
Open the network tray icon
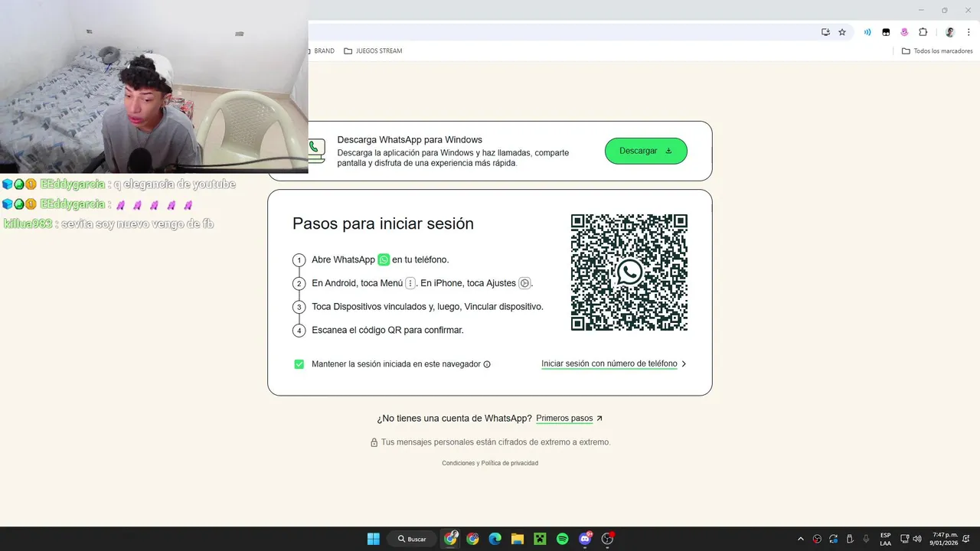click(904, 539)
